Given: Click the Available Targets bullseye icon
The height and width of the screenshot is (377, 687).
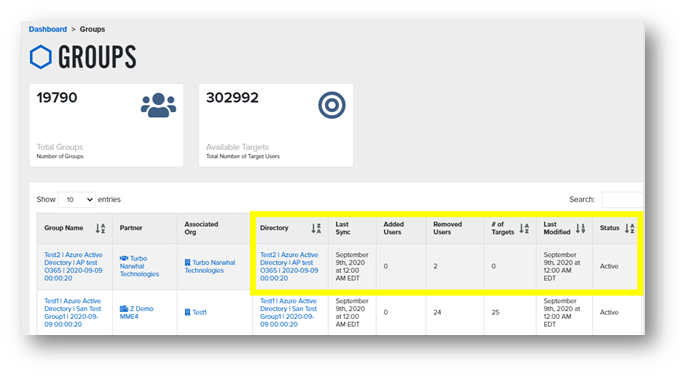Looking at the screenshot, I should 332,105.
